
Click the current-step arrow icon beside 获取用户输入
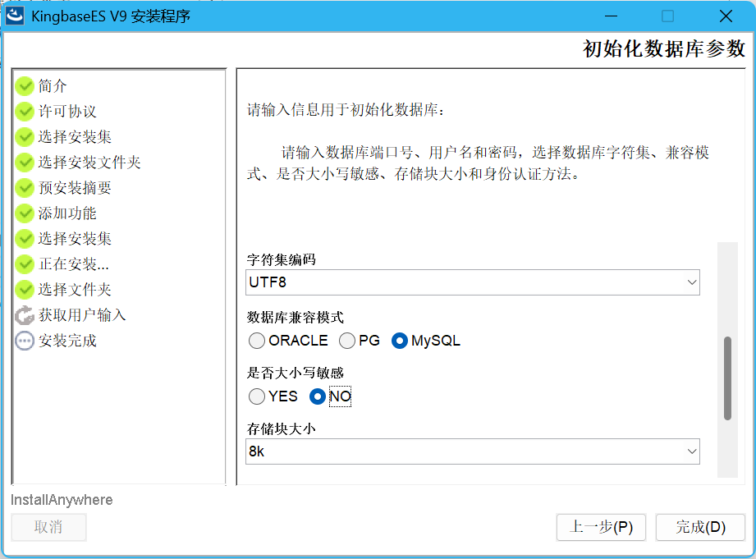[x=25, y=315]
